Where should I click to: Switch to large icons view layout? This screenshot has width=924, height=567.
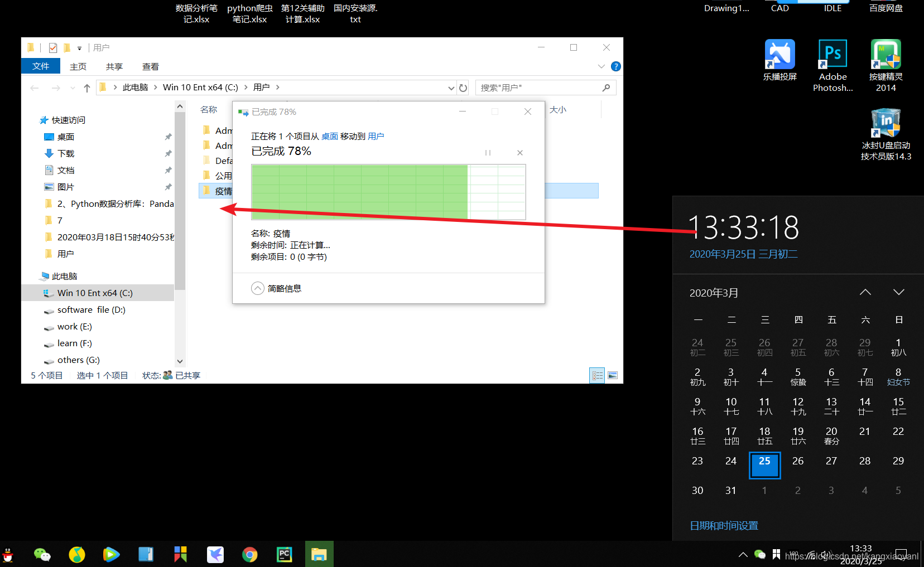(613, 375)
